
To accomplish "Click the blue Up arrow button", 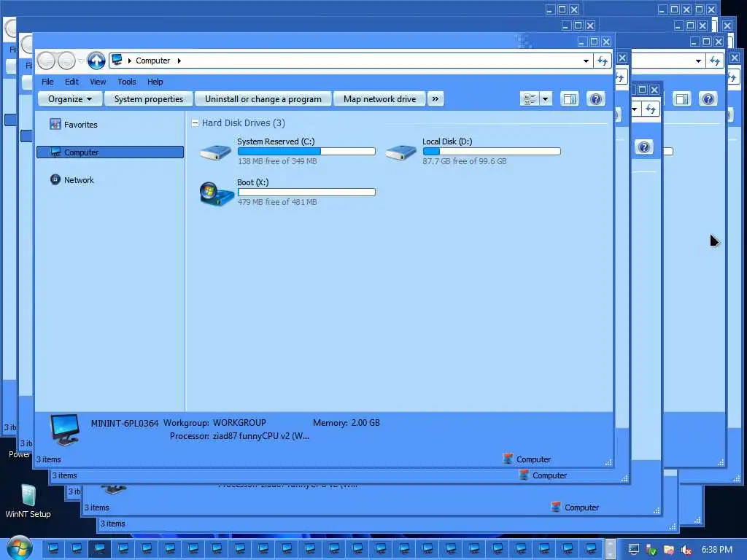I will click(x=96, y=61).
